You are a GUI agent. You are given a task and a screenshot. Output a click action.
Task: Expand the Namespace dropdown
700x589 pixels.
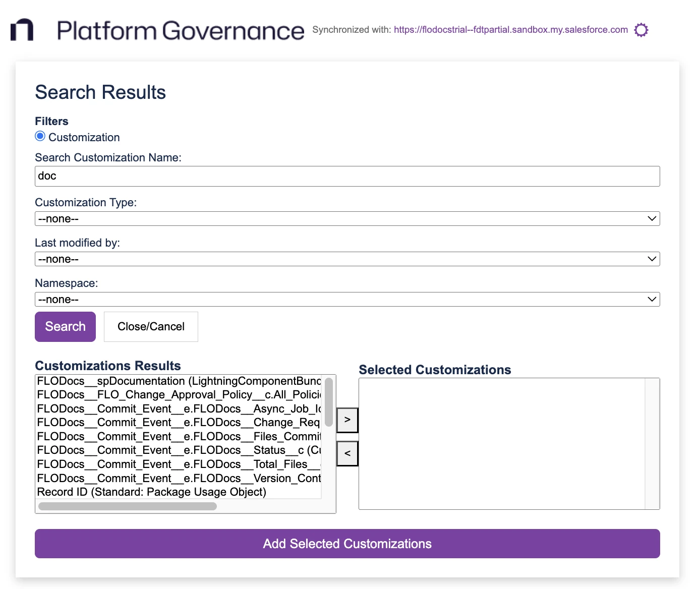tap(347, 300)
